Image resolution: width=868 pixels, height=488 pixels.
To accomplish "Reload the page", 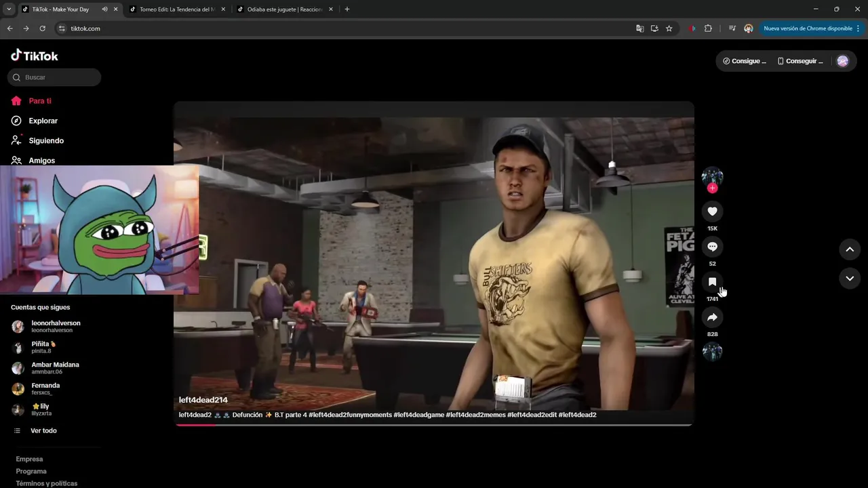I will click(x=42, y=28).
